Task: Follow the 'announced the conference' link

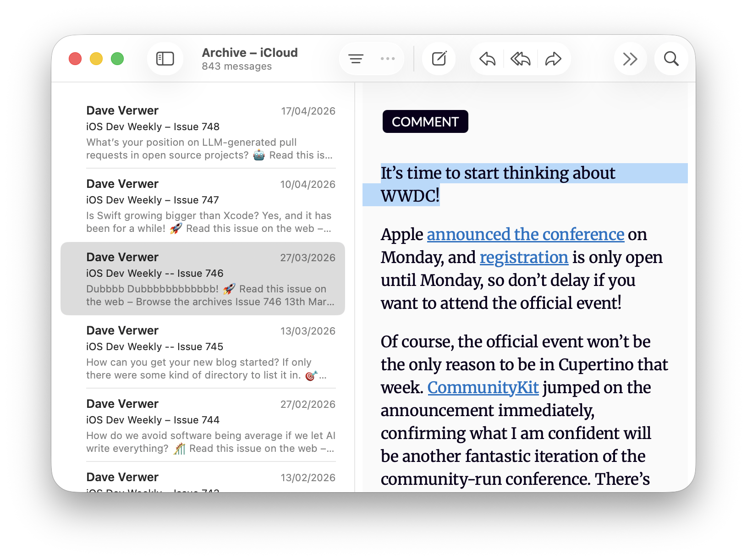Action: click(525, 234)
